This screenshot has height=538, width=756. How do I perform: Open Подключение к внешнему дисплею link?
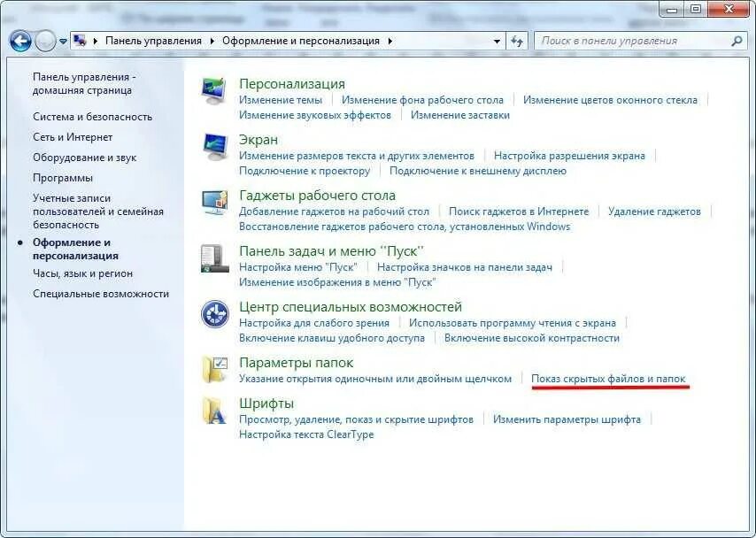click(x=478, y=171)
